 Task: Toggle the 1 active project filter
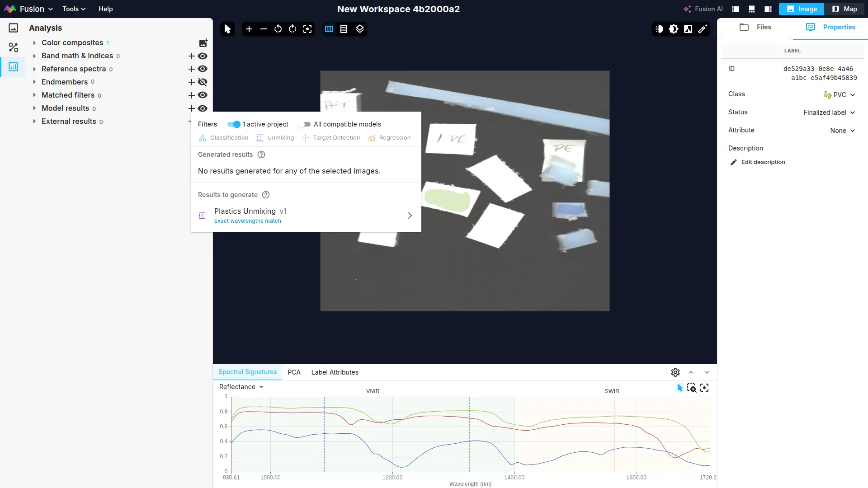(234, 124)
